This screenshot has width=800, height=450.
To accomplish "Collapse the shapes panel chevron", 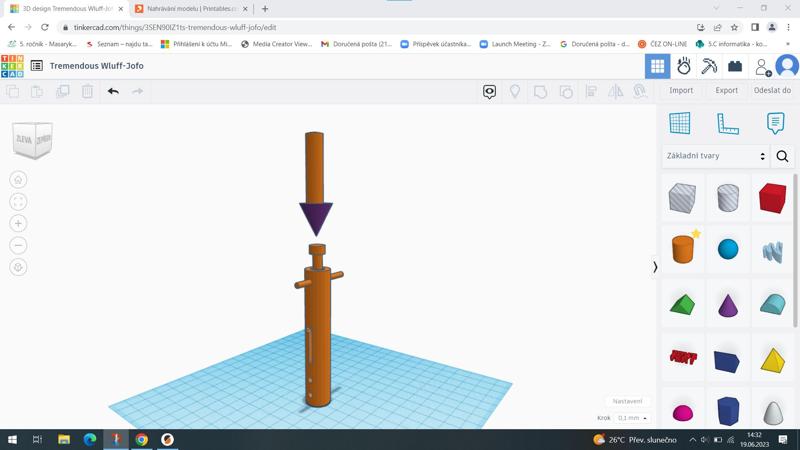I will [x=655, y=267].
